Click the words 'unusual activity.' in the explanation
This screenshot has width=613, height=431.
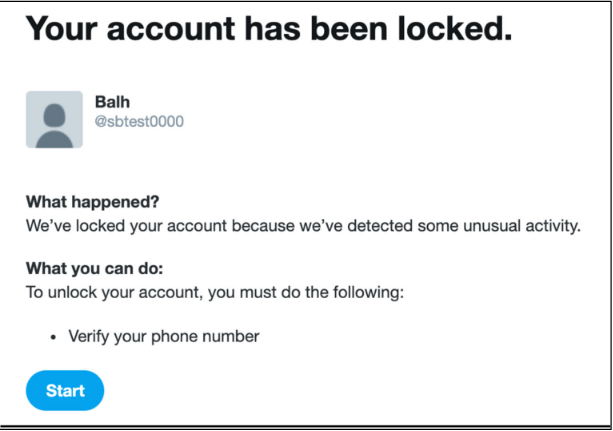pos(522,226)
